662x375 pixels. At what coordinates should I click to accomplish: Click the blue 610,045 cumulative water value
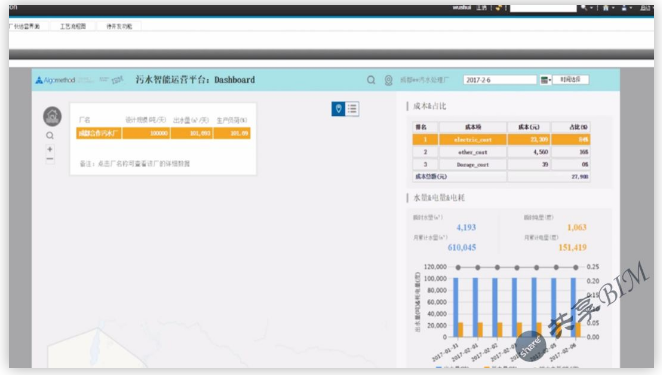click(462, 247)
